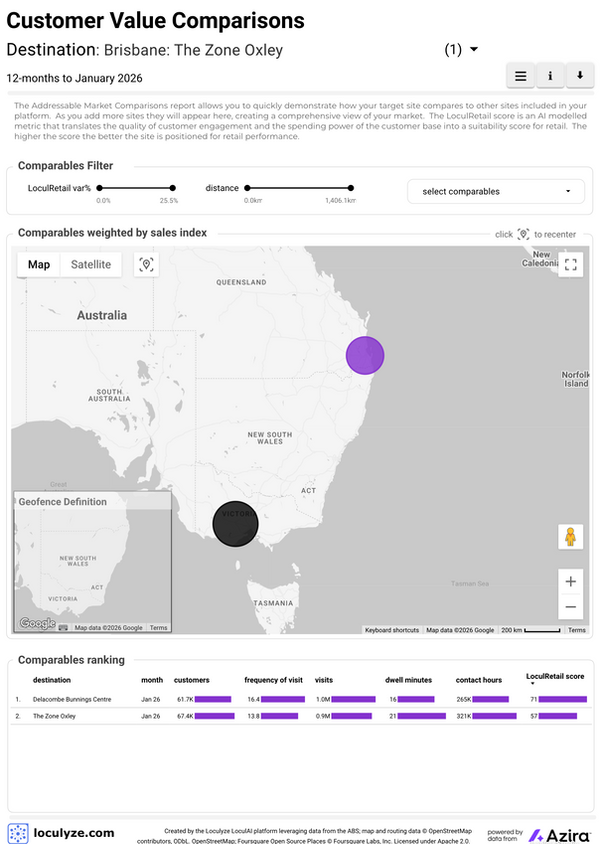Select Delacombe Bunnings Centre row
This screenshot has width=600, height=844.
(x=301, y=699)
